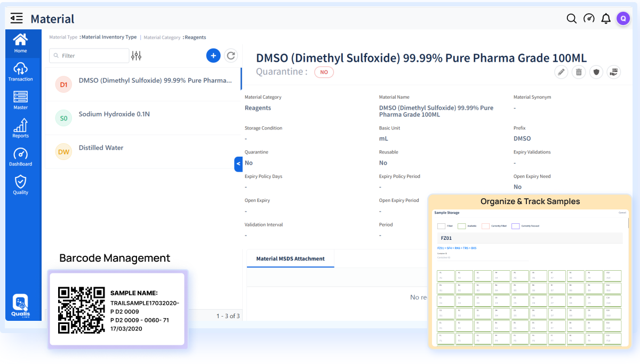640x364 pixels.
Task: Click the Delete trash icon
Action: (579, 72)
